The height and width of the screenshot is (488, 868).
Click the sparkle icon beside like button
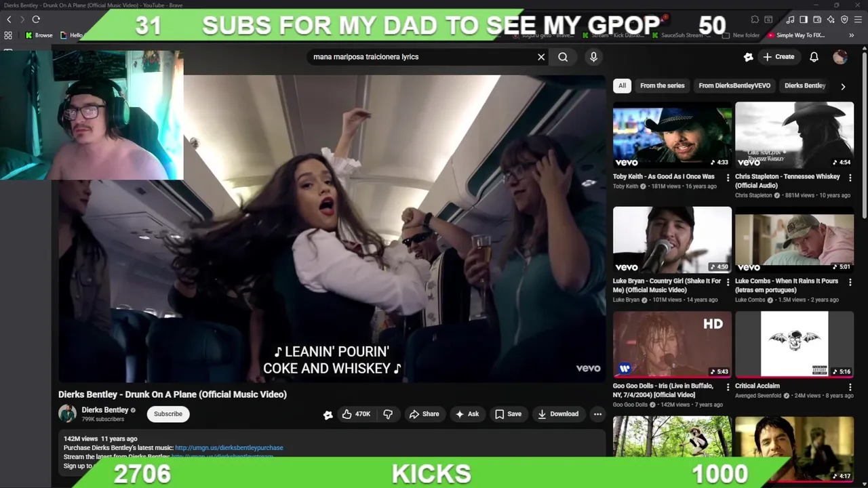pos(328,415)
